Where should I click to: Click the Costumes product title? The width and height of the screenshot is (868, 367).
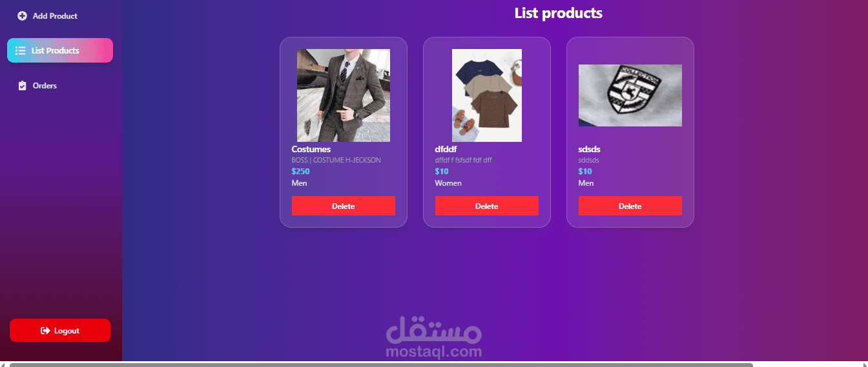[x=311, y=150]
